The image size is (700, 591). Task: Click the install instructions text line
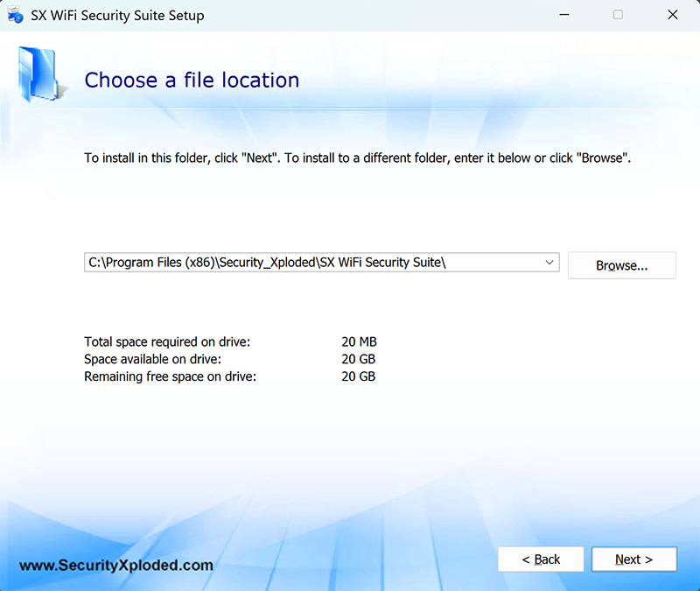tap(357, 158)
